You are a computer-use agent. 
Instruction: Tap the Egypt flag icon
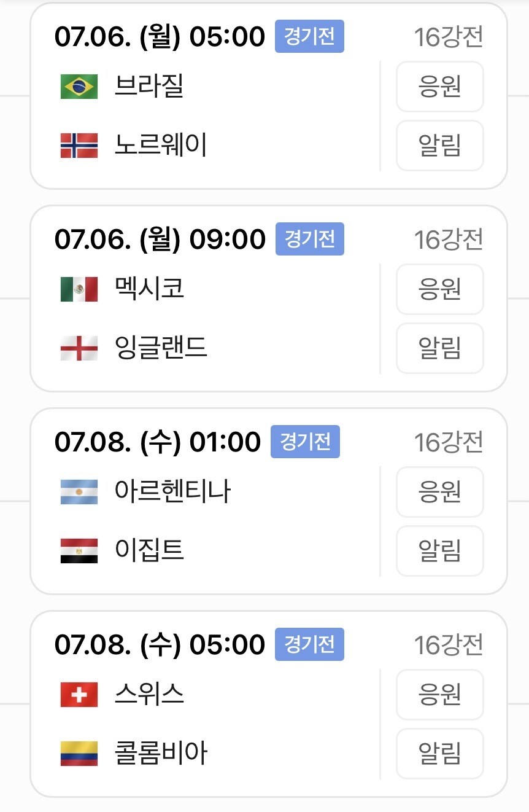(x=79, y=551)
